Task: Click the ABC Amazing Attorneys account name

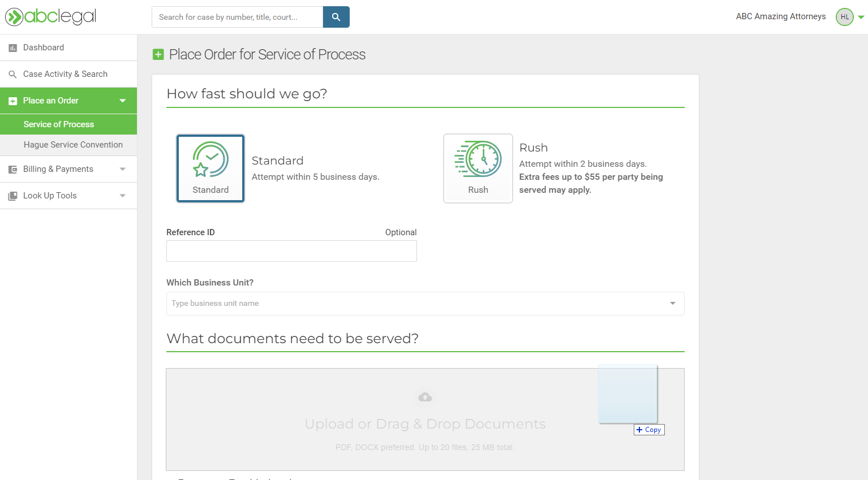Action: tap(780, 16)
